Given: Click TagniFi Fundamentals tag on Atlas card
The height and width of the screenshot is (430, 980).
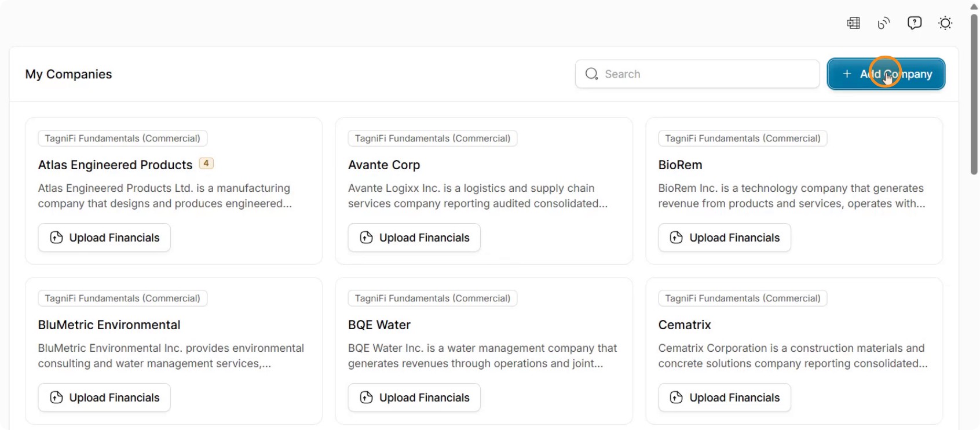Looking at the screenshot, I should (123, 139).
